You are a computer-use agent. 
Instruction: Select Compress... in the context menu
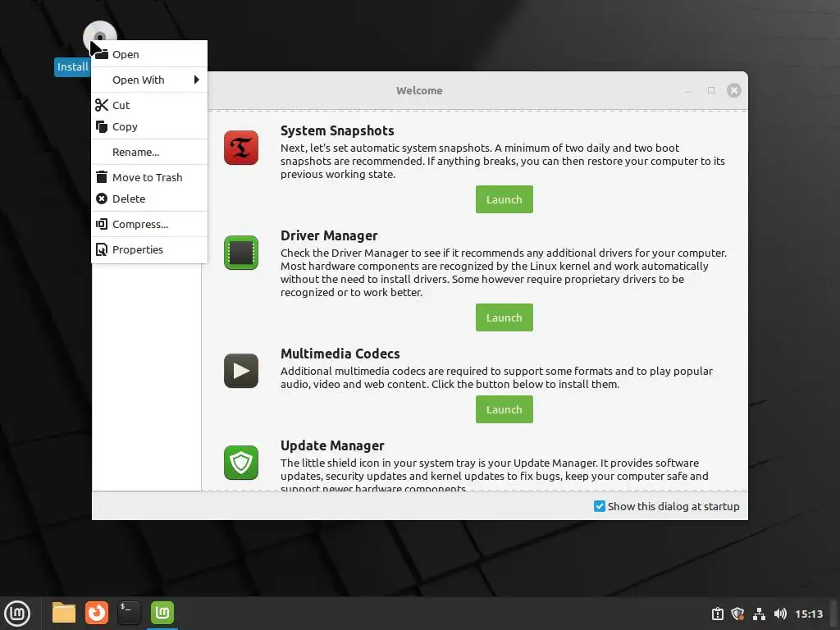[149, 224]
